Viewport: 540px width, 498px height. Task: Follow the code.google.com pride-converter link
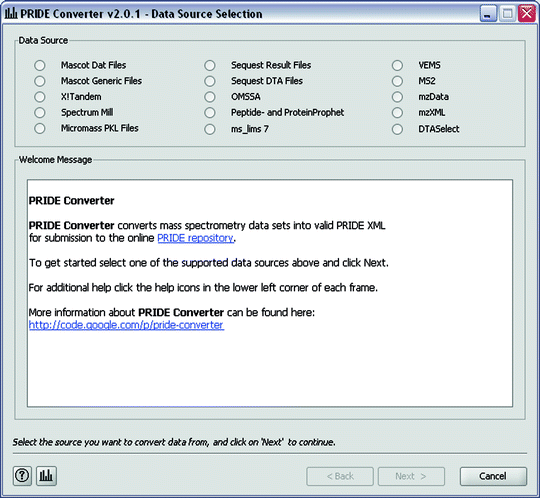126,325
